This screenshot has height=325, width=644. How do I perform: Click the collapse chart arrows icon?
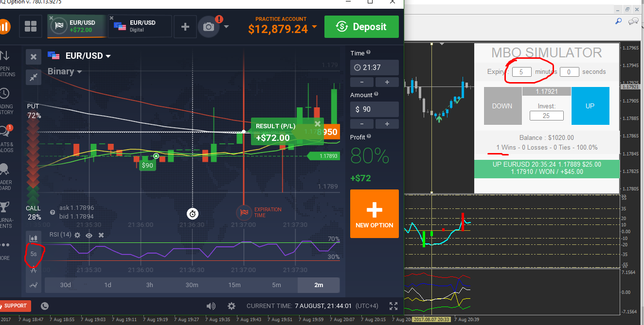pyautogui.click(x=33, y=77)
